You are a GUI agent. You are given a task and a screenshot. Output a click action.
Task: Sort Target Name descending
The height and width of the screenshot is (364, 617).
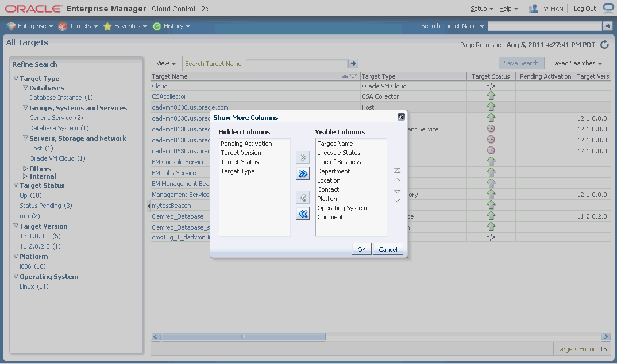point(353,76)
